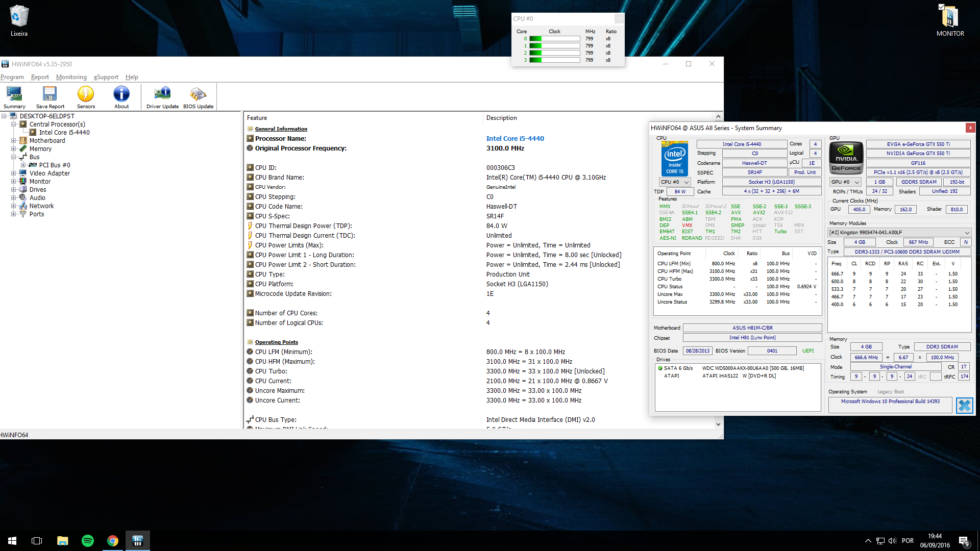Open the volume control in system tray
Viewport: 980px width, 551px height.
(x=892, y=541)
